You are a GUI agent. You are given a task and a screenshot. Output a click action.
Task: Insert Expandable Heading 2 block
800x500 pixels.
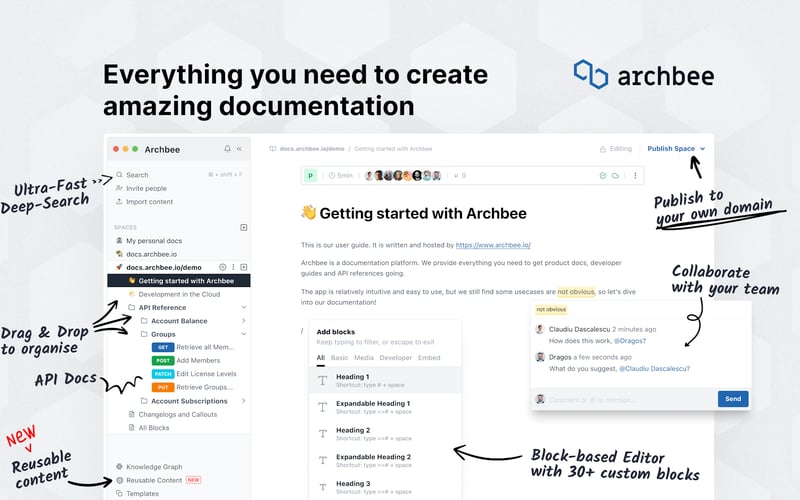[x=385, y=460]
